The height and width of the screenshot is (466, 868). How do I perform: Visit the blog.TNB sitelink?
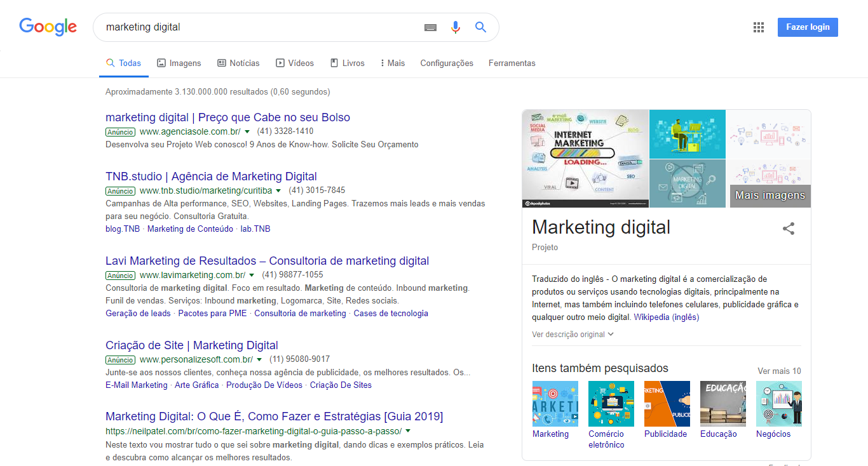(123, 229)
